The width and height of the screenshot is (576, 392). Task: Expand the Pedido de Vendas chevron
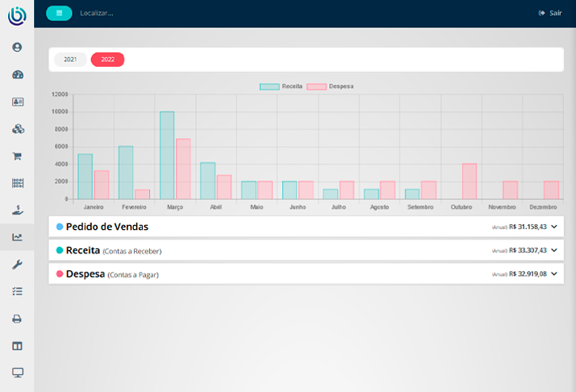[x=554, y=227]
